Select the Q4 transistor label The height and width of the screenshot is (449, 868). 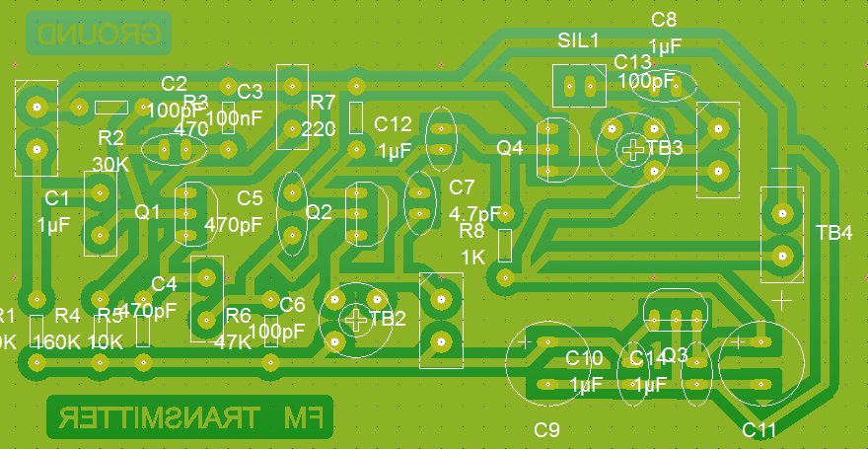click(510, 148)
